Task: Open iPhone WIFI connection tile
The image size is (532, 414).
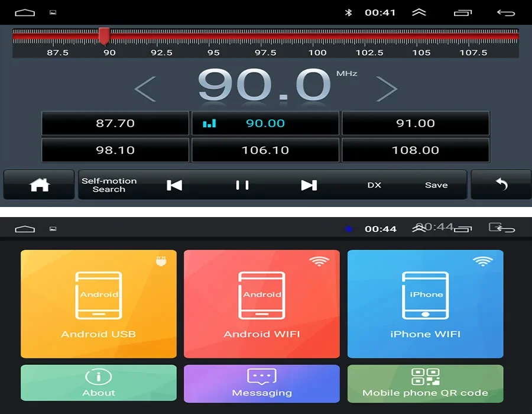Action: pyautogui.click(x=426, y=304)
